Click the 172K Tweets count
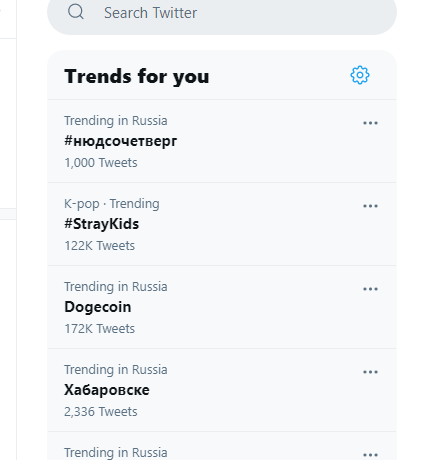This screenshot has height=460, width=422. 99,329
